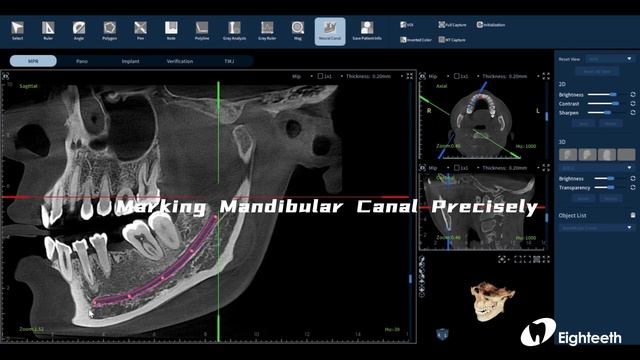Choose the Select arrow tool
This screenshot has width=640, height=360.
click(x=18, y=31)
